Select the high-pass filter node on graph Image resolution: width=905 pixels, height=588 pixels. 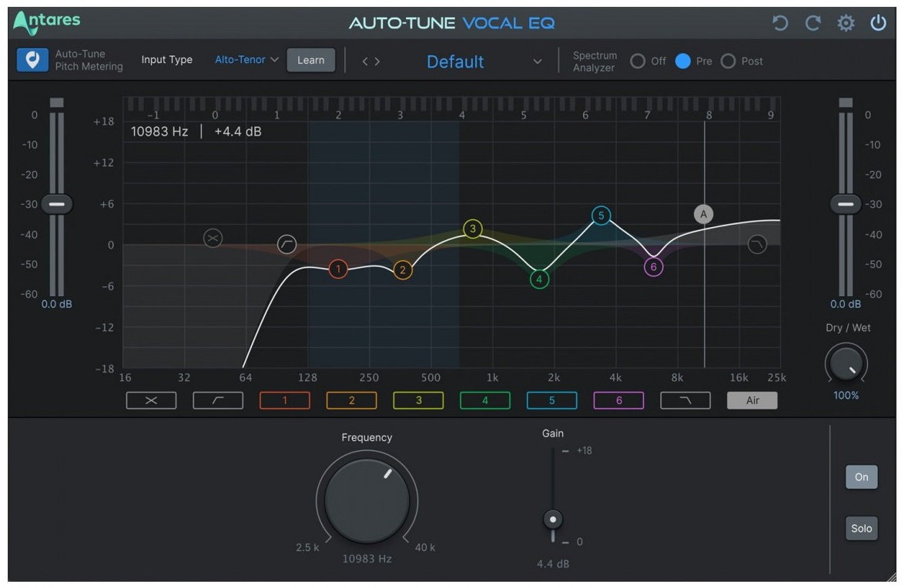coord(287,245)
